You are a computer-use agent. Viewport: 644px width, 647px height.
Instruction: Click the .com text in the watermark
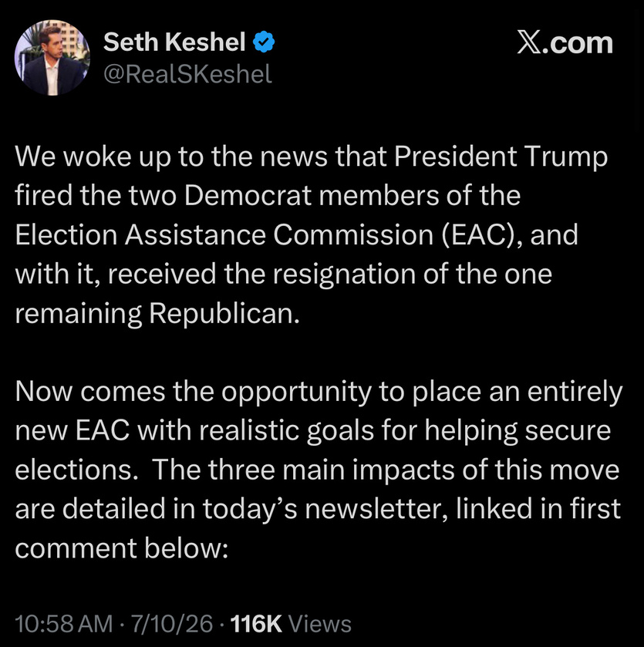pyautogui.click(x=578, y=43)
